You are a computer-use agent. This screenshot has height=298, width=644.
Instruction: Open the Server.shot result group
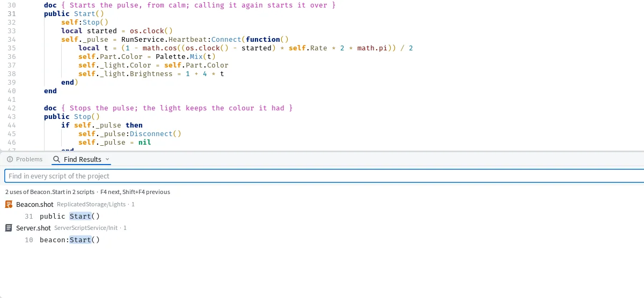(322, 228)
